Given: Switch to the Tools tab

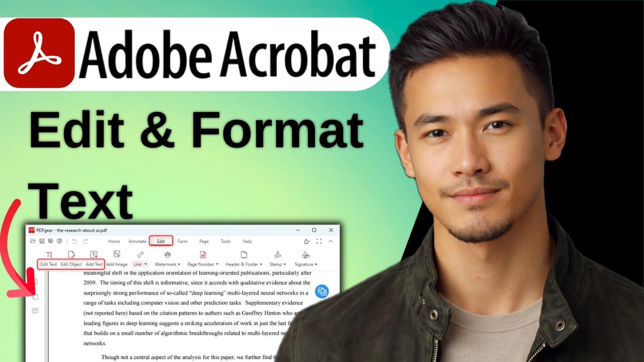Looking at the screenshot, I should click(x=225, y=241).
